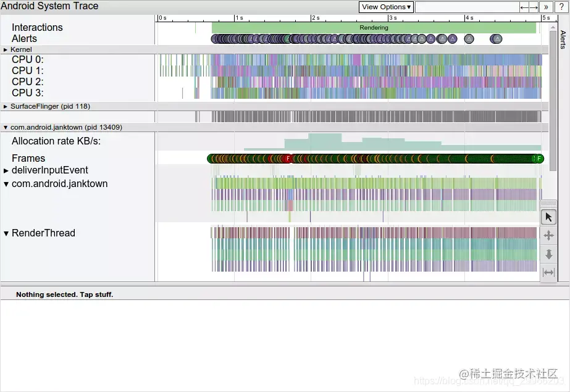
Task: Expand the Kernel section
Action: click(x=6, y=50)
